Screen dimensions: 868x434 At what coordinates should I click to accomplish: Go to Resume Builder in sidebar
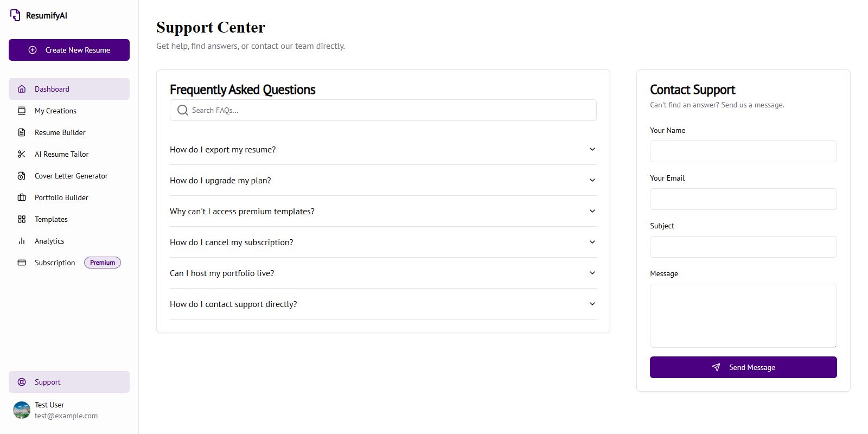(60, 132)
